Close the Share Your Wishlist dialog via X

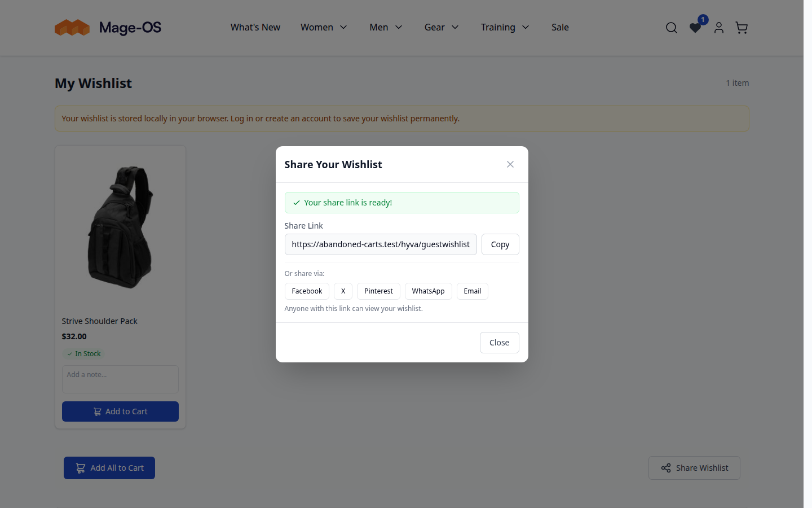(x=510, y=164)
